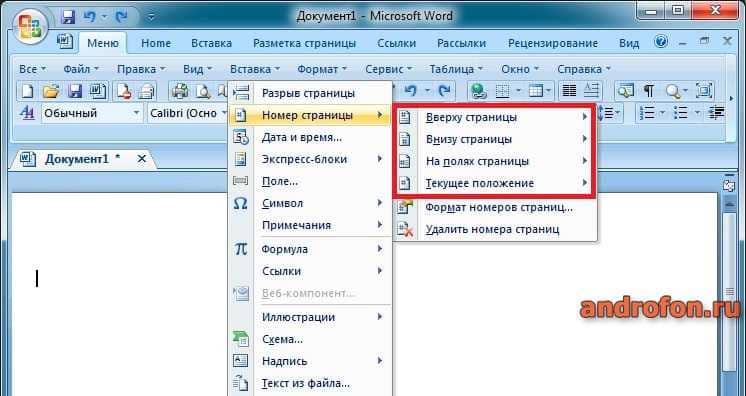Screen dimensions: 746x396
Task: Click the decrease indent icon
Action: pyautogui.click(x=716, y=113)
